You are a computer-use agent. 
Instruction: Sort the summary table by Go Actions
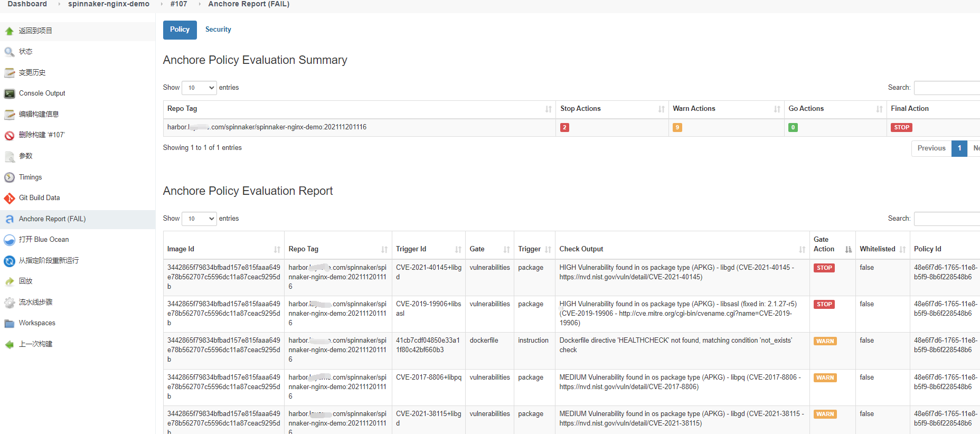(835, 109)
